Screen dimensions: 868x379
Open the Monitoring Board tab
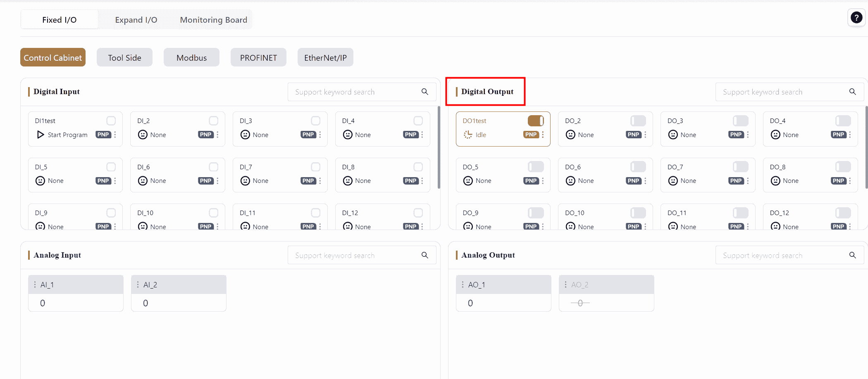pyautogui.click(x=213, y=20)
